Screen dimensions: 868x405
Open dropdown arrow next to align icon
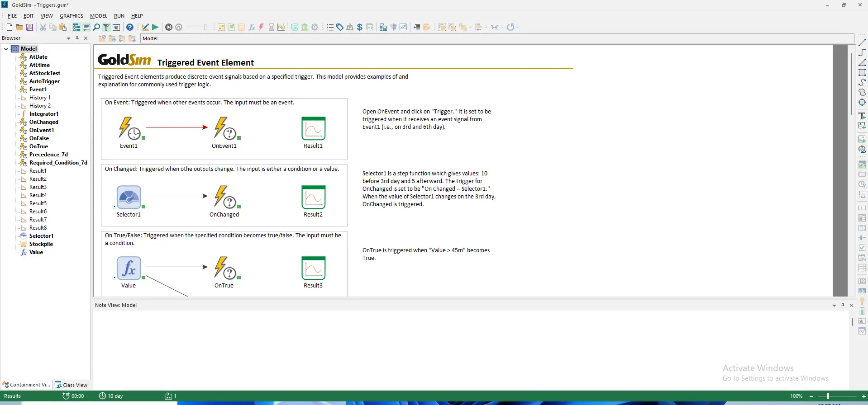(x=486, y=27)
